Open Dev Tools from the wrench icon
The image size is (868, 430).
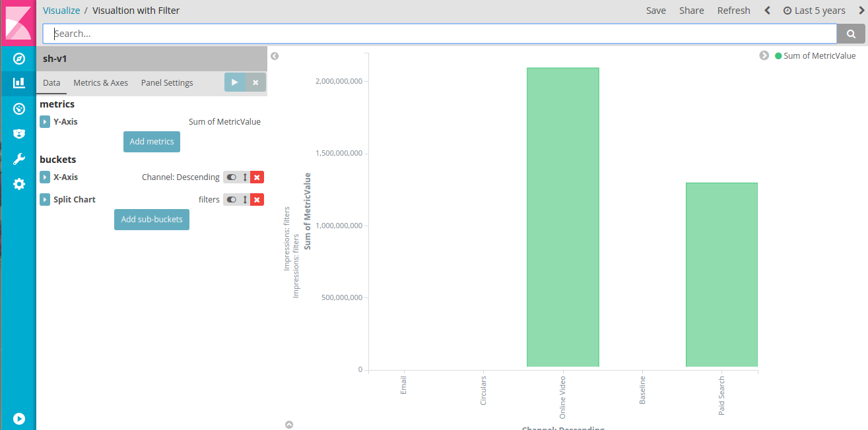18,159
